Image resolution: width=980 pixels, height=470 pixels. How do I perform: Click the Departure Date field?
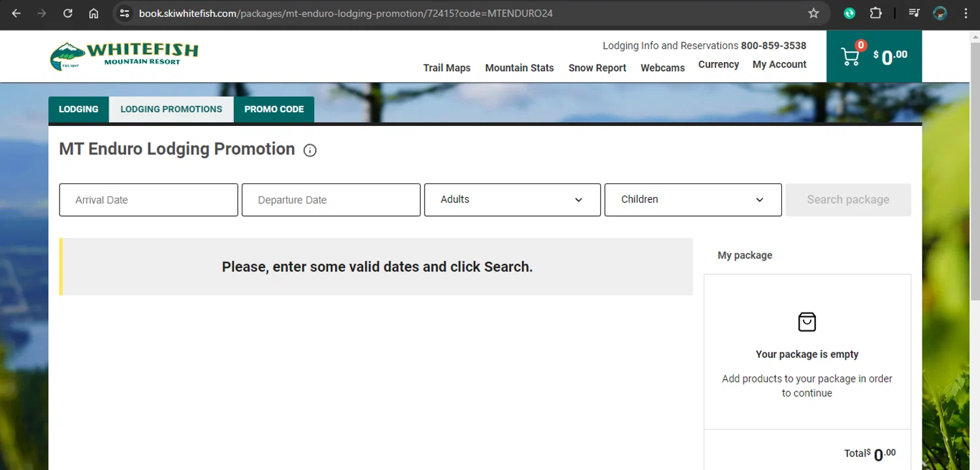pyautogui.click(x=331, y=200)
